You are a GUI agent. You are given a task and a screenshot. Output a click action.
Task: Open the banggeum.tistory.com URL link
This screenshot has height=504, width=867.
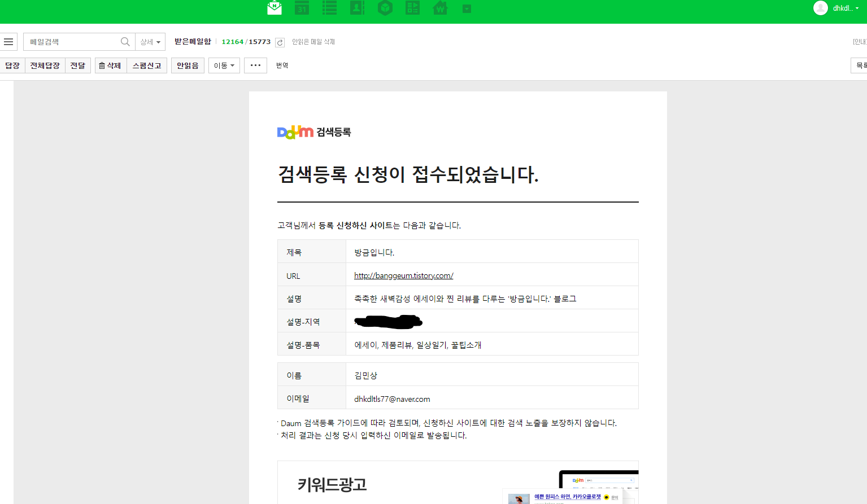pyautogui.click(x=404, y=275)
